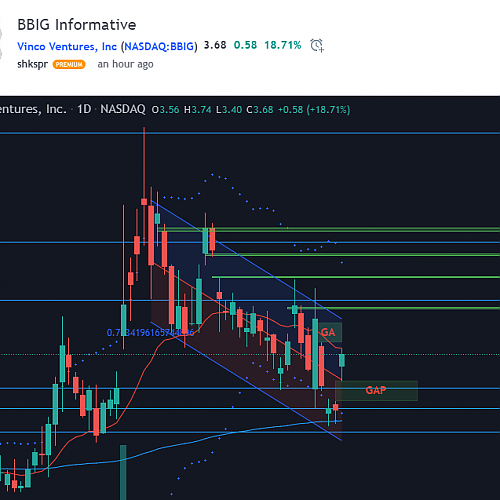Open the Vinco Ventures, Inc link
The width and height of the screenshot is (500, 500).
click(67, 46)
